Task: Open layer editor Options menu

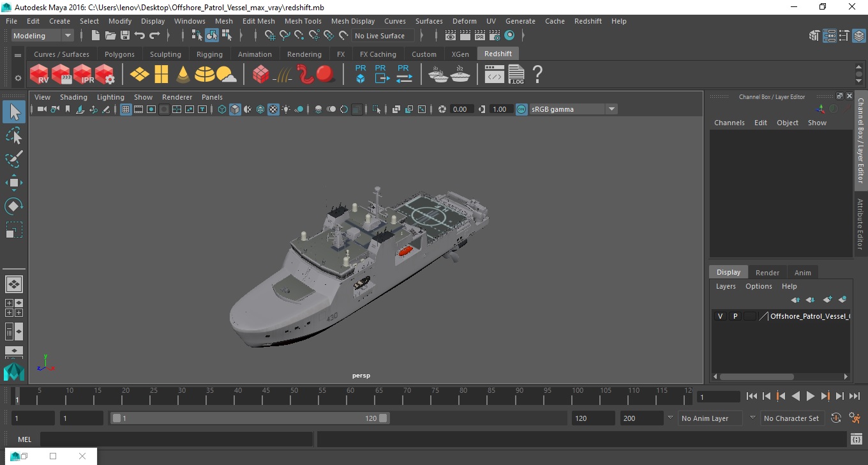Action: (759, 286)
